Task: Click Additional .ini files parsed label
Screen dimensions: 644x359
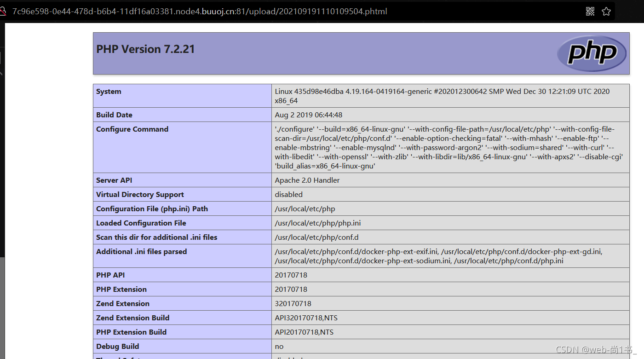Action: click(142, 252)
